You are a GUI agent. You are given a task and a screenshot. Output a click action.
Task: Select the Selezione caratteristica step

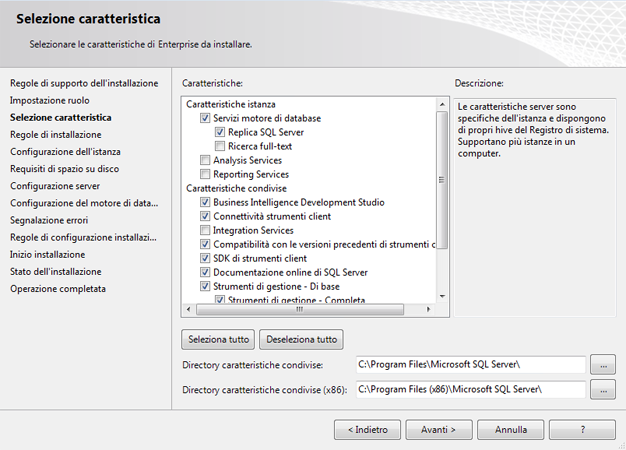[61, 118]
